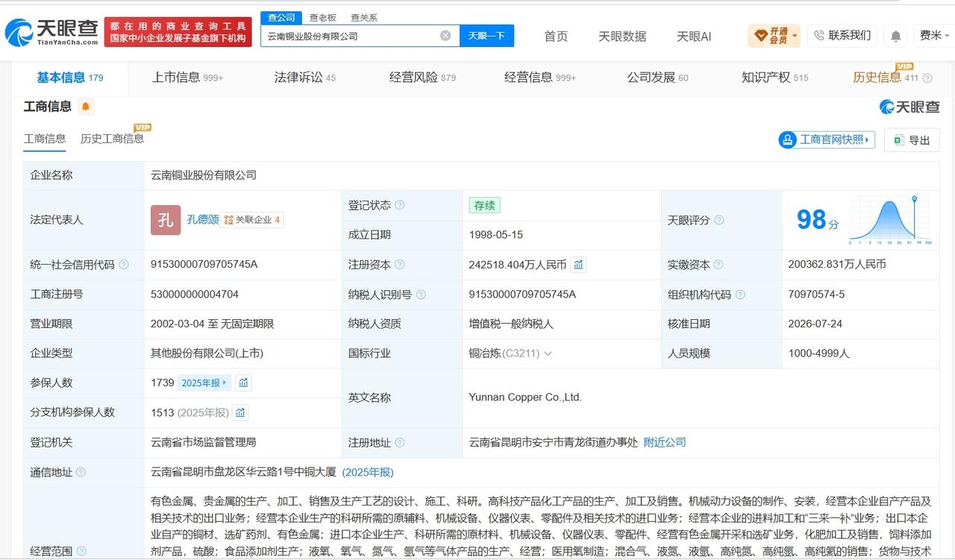Click the 天眼一下 search button
This screenshot has height=560, width=955.
(x=486, y=36)
